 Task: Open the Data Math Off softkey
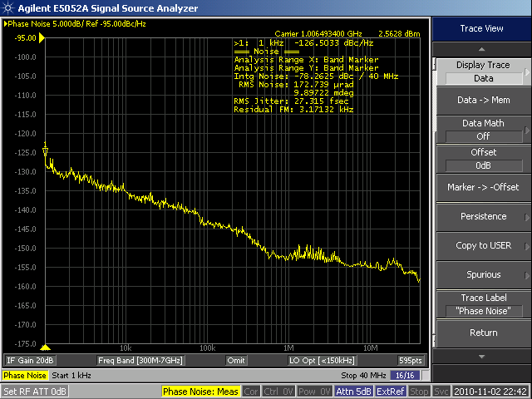[483, 130]
